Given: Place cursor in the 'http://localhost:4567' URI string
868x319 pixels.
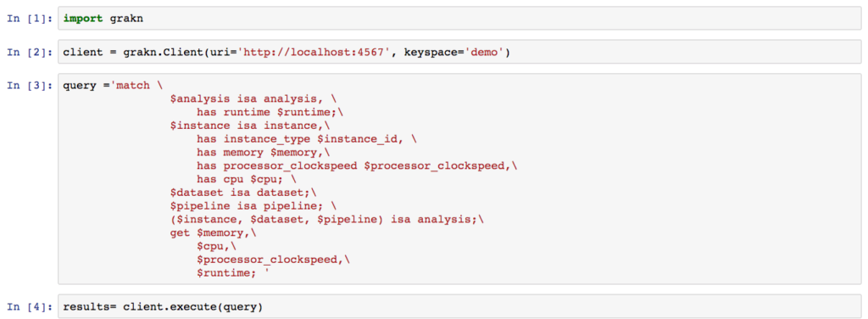Looking at the screenshot, I should (x=312, y=53).
